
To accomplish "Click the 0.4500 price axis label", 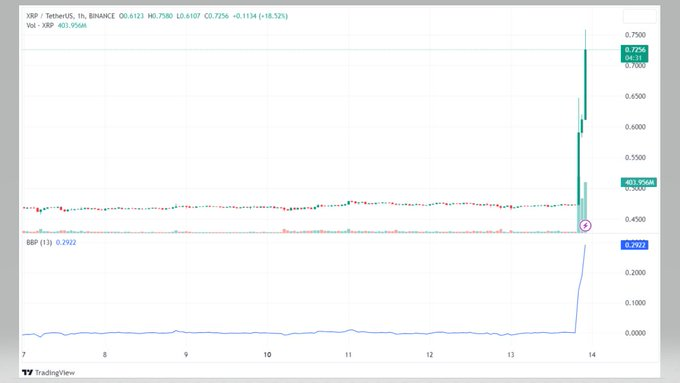I will coord(635,219).
